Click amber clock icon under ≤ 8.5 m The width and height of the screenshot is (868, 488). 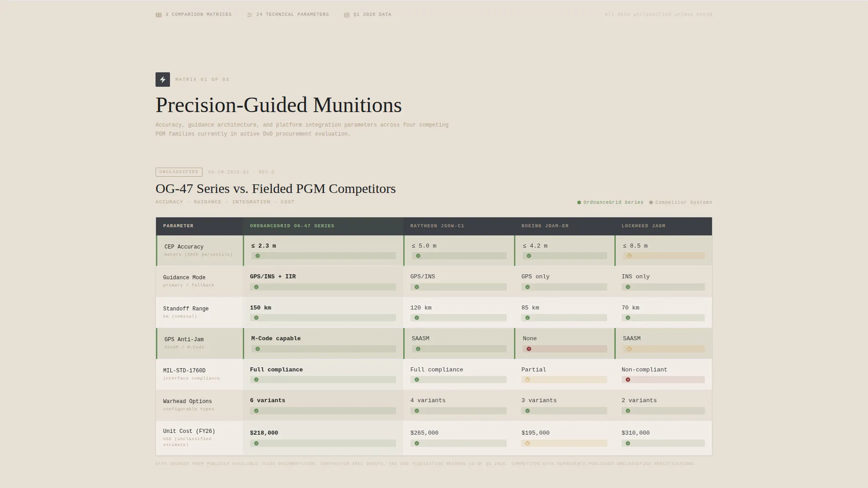(629, 256)
